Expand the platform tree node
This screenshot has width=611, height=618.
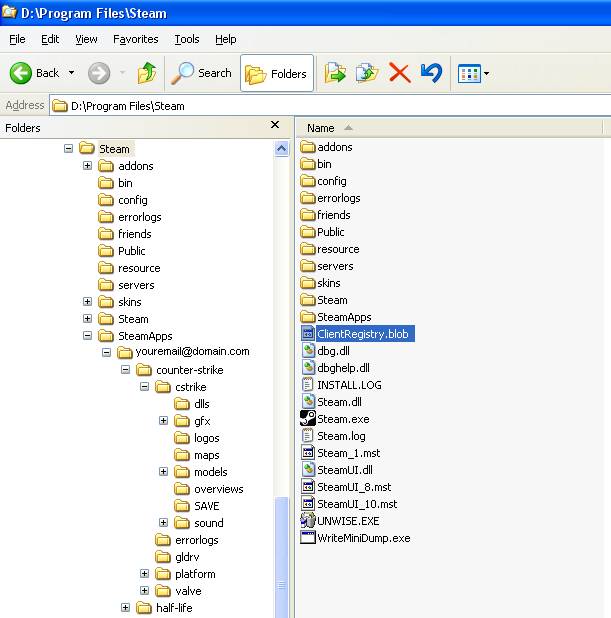tap(145, 573)
